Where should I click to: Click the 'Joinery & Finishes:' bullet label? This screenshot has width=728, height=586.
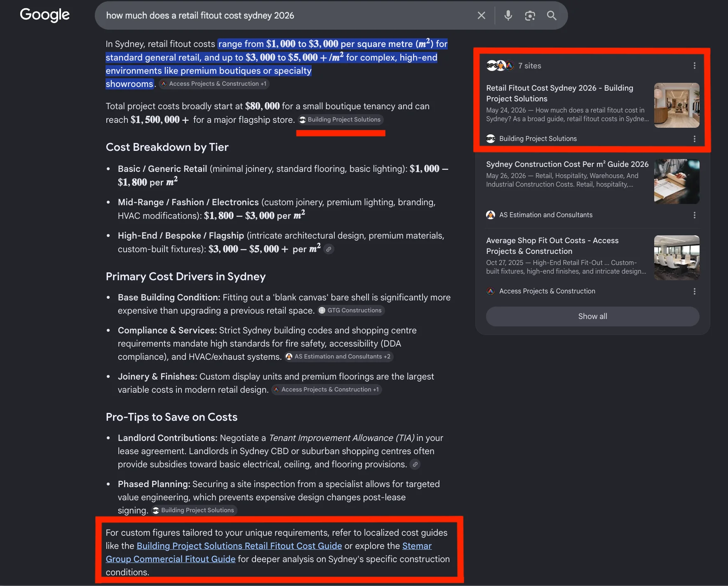click(157, 377)
